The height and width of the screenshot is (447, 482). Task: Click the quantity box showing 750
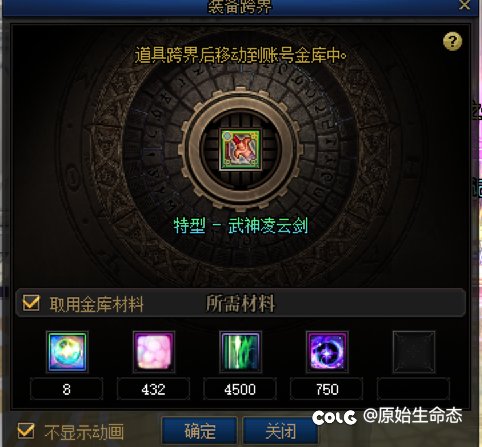tap(327, 389)
